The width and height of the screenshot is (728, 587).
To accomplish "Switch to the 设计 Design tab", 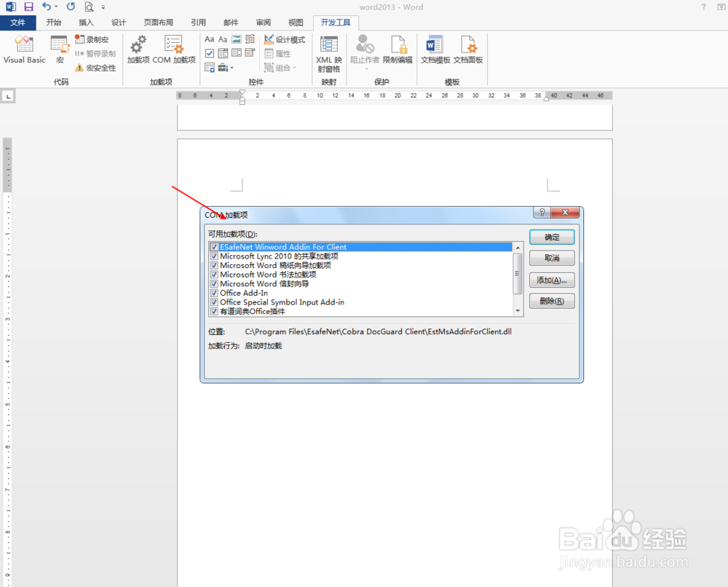I will point(119,23).
